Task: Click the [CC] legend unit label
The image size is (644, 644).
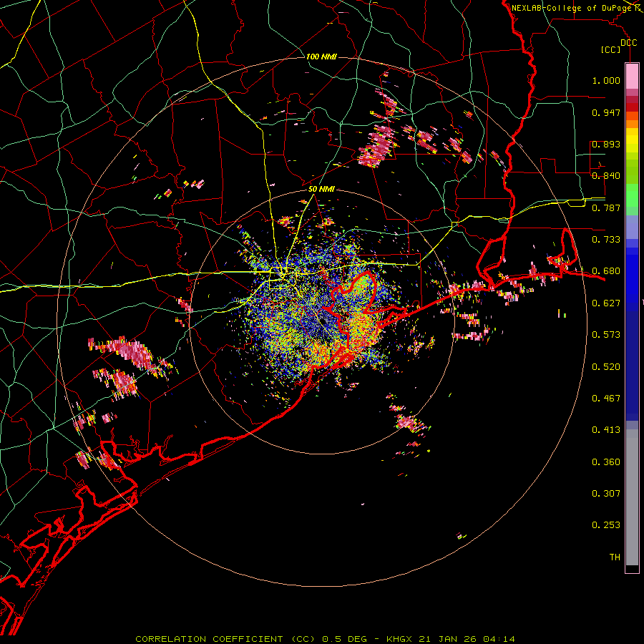Action: [x=611, y=49]
